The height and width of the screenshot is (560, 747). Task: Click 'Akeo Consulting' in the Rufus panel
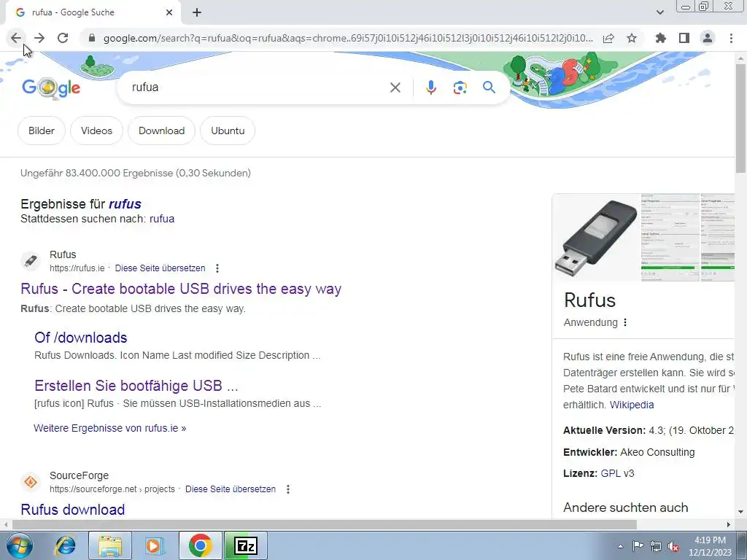[657, 452]
